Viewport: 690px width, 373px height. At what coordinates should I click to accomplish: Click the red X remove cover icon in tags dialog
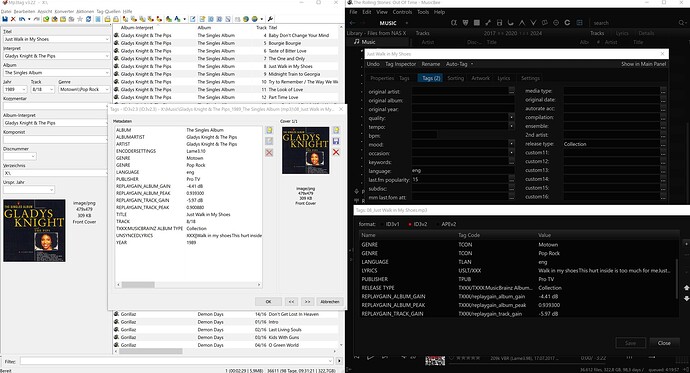[336, 152]
